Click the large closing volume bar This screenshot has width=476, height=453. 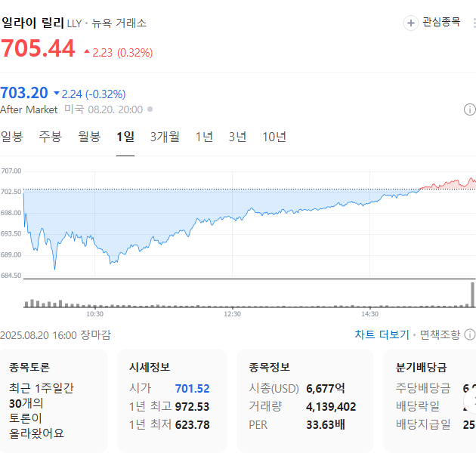[472, 294]
